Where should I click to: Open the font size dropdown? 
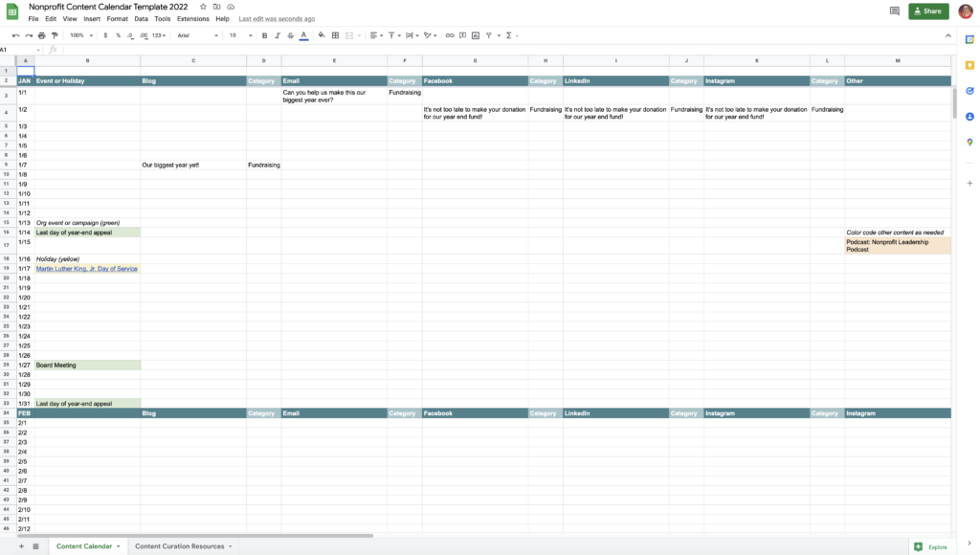pos(240,35)
